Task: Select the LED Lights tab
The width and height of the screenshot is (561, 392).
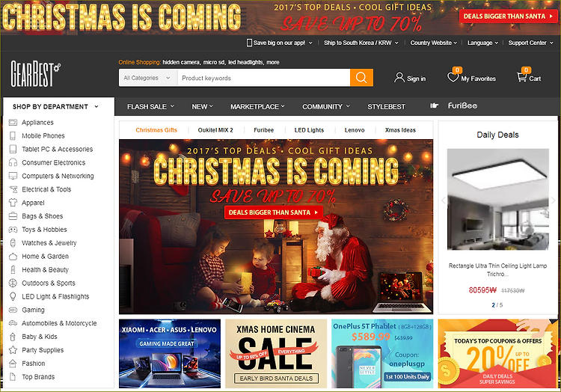Action: (x=309, y=130)
